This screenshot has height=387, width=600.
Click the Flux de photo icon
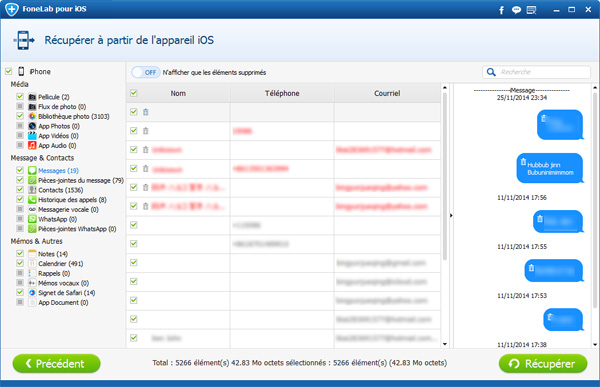point(32,106)
